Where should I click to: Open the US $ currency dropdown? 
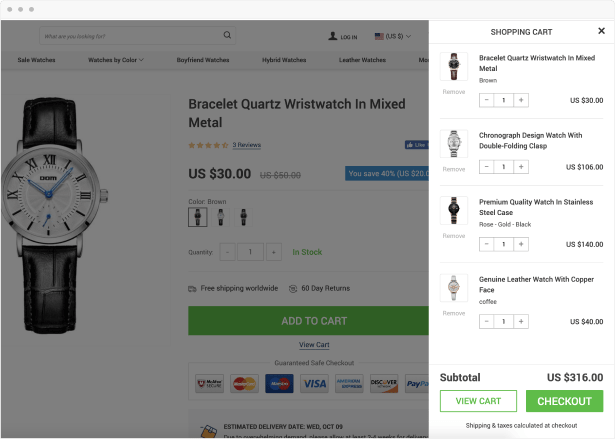pyautogui.click(x=389, y=36)
